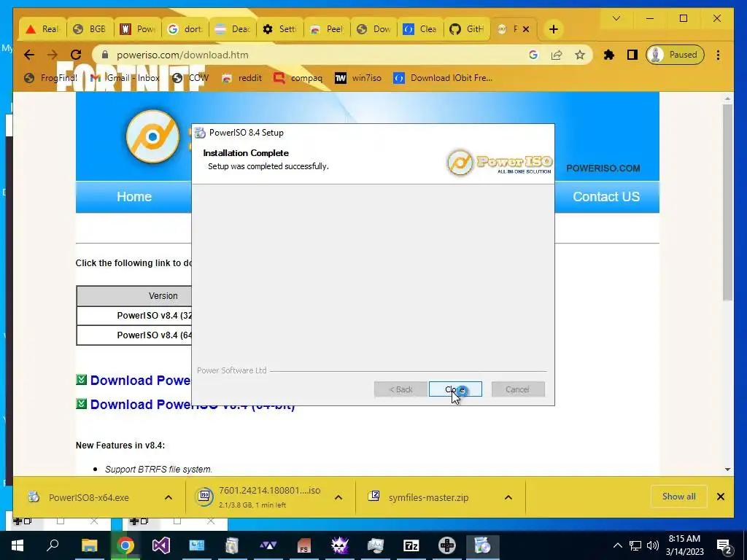Show hidden system tray icons
The image size is (747, 560).
617,545
